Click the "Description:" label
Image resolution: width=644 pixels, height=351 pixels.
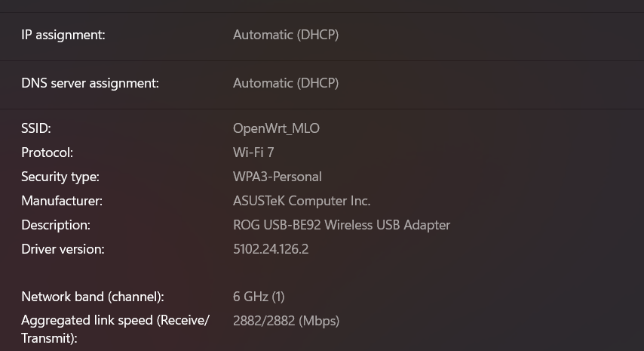click(56, 225)
